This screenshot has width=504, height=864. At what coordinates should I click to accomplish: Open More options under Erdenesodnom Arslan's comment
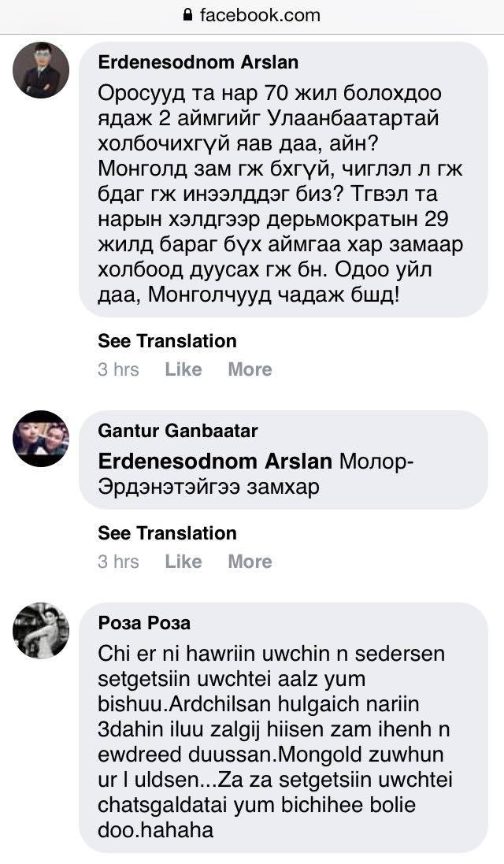(250, 369)
